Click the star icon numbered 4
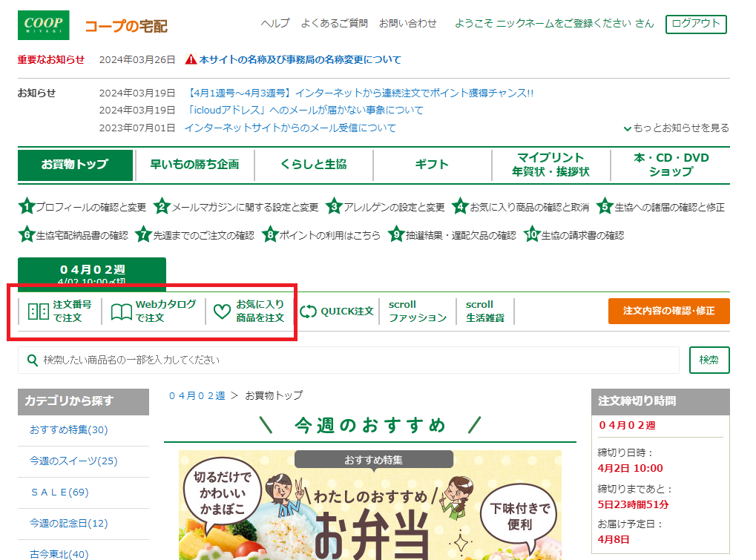This screenshot has height=560, width=756. [x=460, y=207]
